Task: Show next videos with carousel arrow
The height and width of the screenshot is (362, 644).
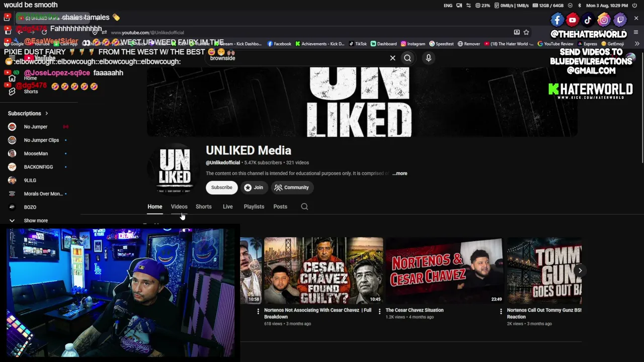Action: [x=580, y=270]
